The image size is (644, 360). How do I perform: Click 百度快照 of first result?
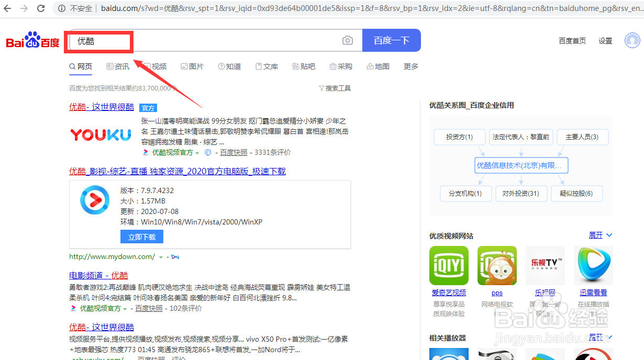pyautogui.click(x=234, y=152)
